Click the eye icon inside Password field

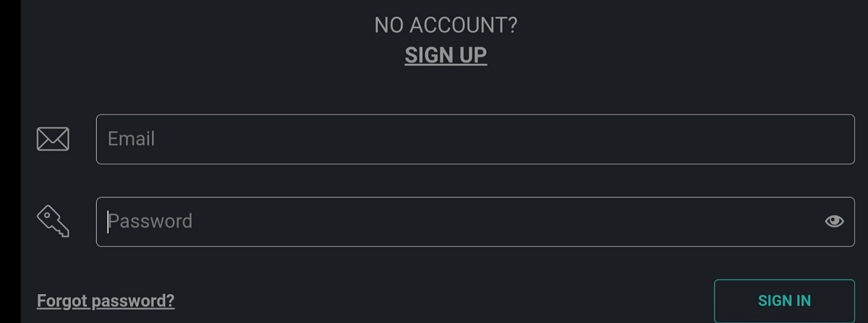834,221
